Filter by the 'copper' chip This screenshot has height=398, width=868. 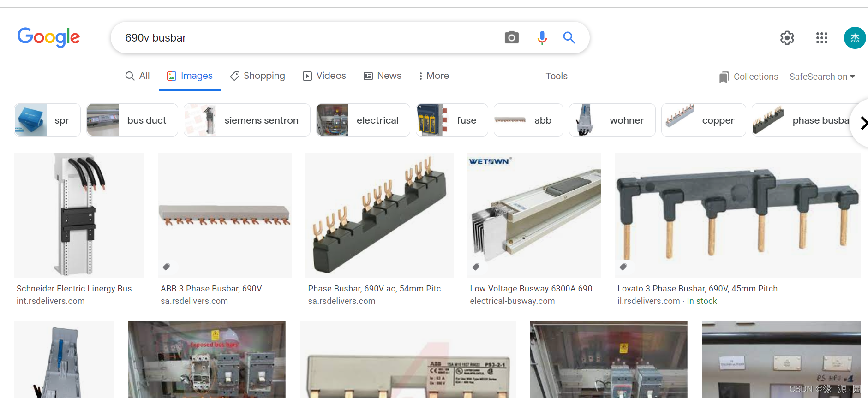(x=704, y=120)
